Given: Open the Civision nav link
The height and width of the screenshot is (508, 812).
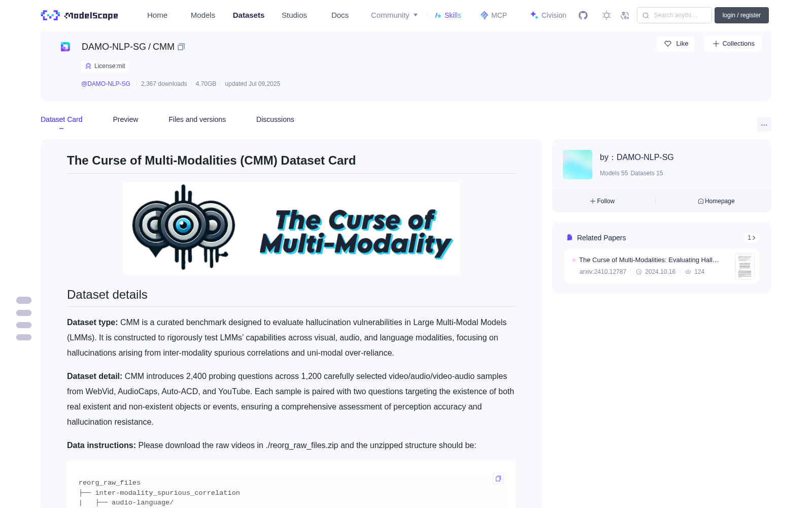Looking at the screenshot, I should (548, 15).
